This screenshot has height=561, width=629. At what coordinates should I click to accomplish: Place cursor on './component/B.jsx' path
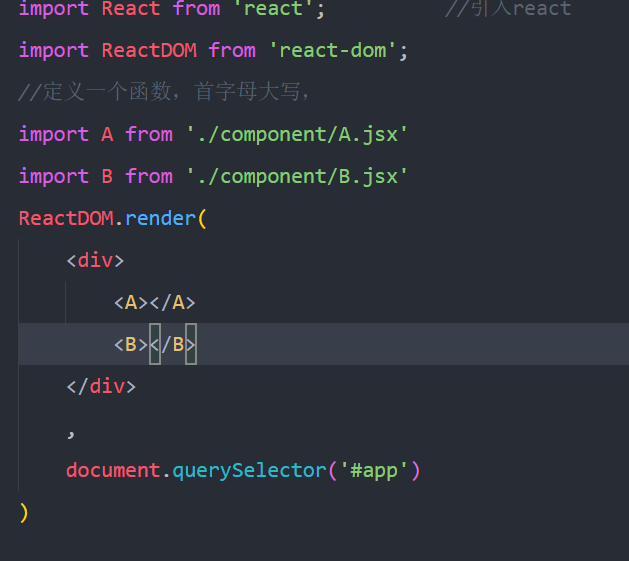(x=297, y=177)
